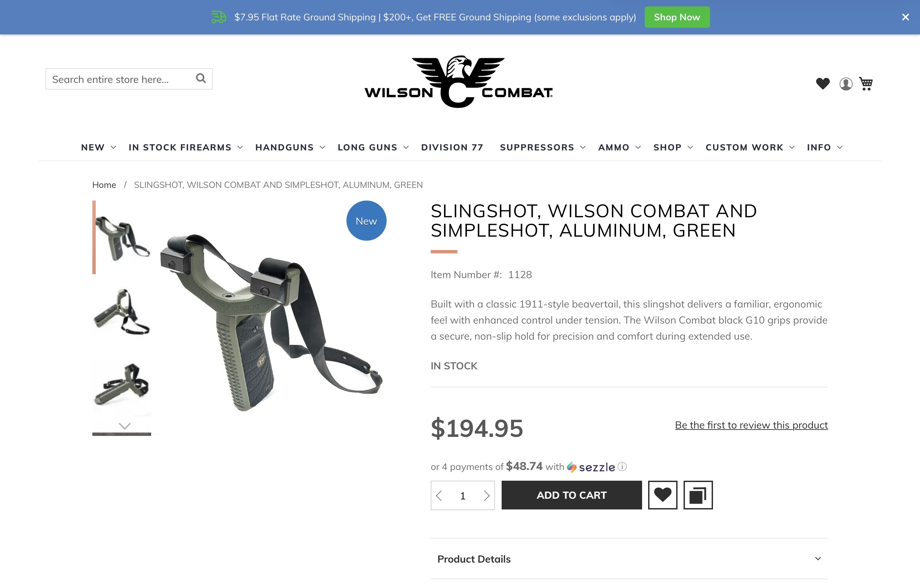The height and width of the screenshot is (588, 920).
Task: Add product to wishlist heart button
Action: (x=662, y=495)
